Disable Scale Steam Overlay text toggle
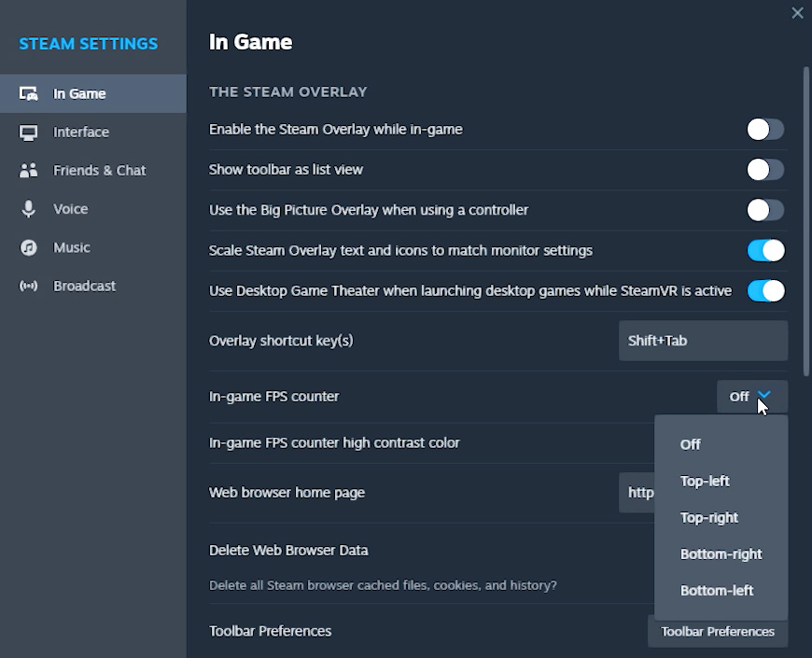 765,250
